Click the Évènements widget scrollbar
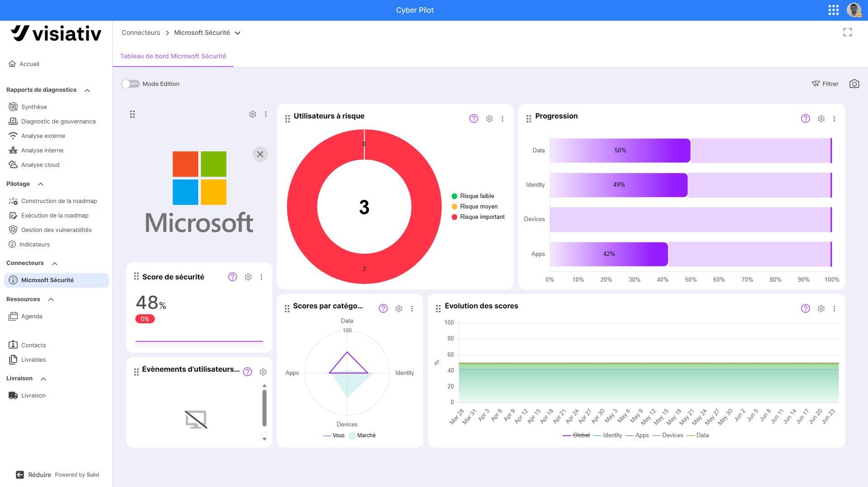This screenshot has height=487, width=868. pos(264,408)
